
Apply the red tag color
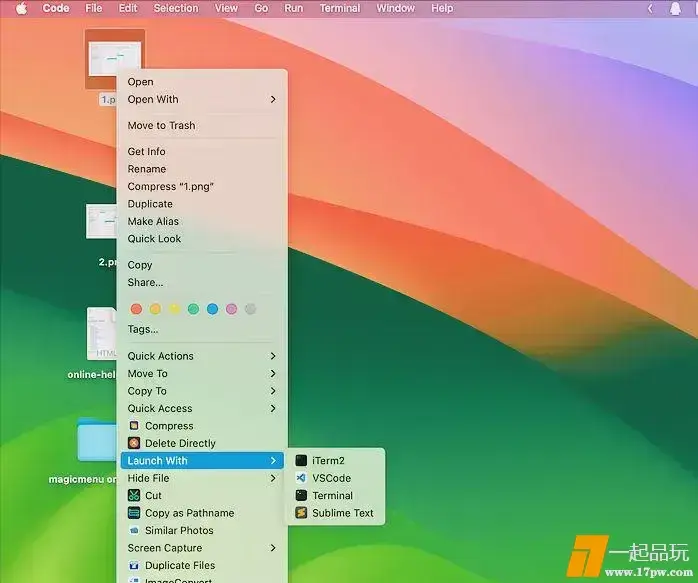[137, 309]
